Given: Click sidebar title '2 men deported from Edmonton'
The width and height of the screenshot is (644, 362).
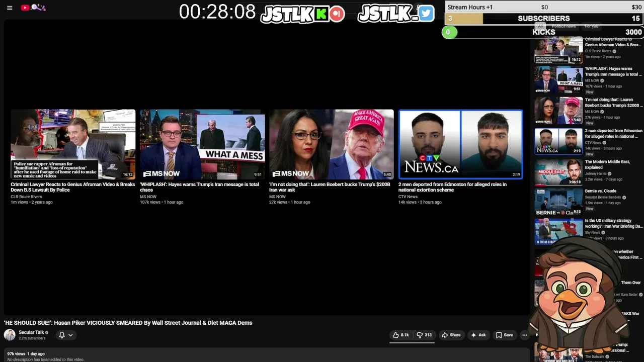Looking at the screenshot, I should pos(613,133).
